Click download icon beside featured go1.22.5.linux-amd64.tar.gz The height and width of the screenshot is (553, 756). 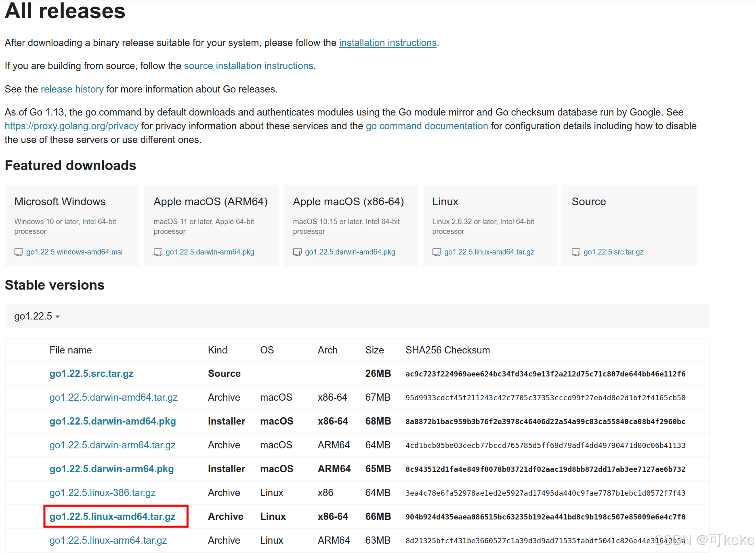437,252
